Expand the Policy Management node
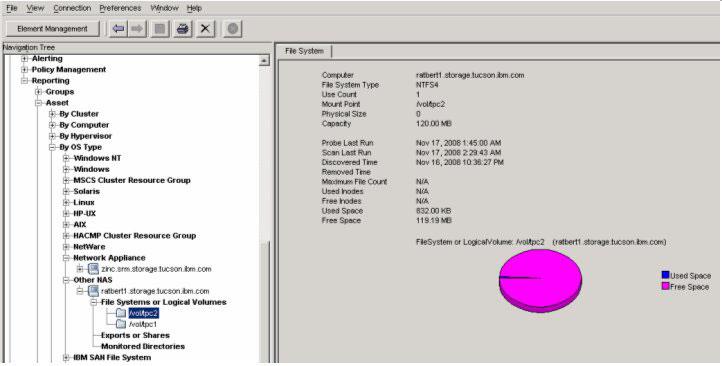 (x=24, y=70)
